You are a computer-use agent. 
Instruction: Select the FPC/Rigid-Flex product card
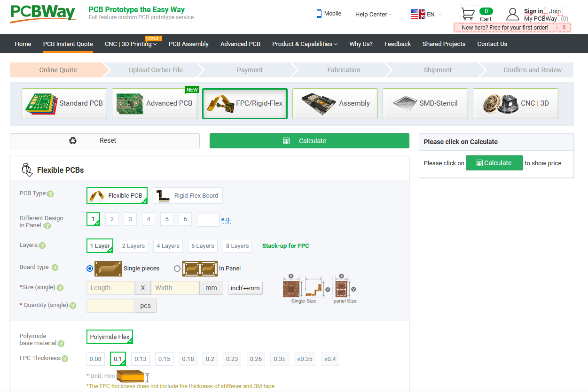pyautogui.click(x=245, y=104)
